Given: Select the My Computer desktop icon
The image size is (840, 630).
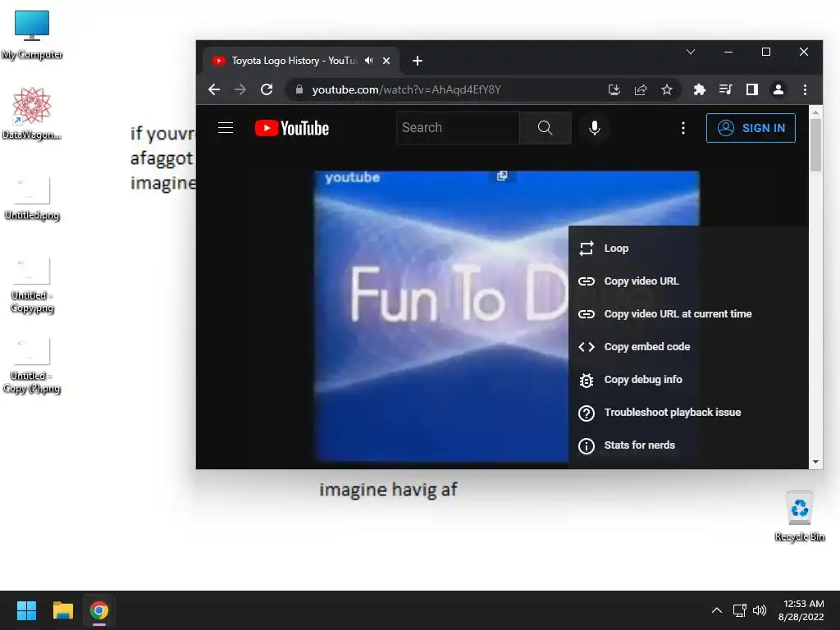Looking at the screenshot, I should click(32, 34).
